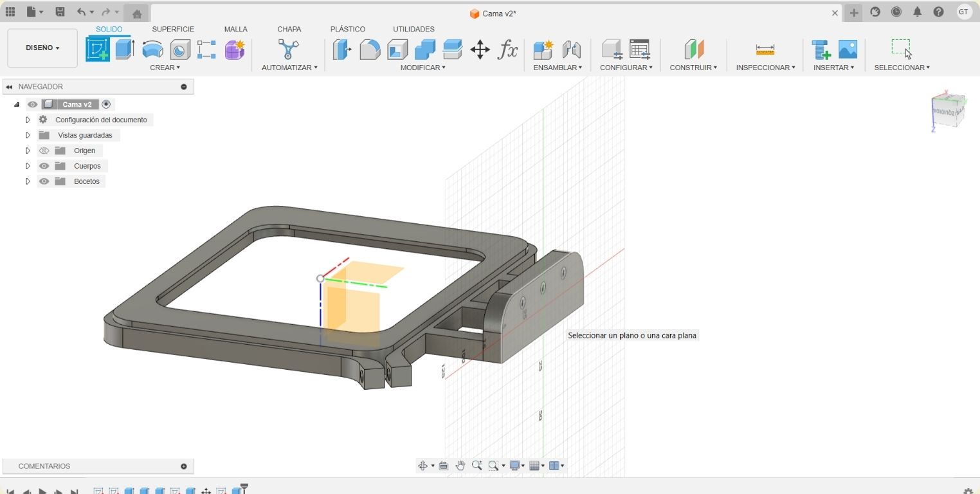The image size is (980, 494).
Task: Click the Cama v2 activate radio button
Action: pyautogui.click(x=107, y=104)
